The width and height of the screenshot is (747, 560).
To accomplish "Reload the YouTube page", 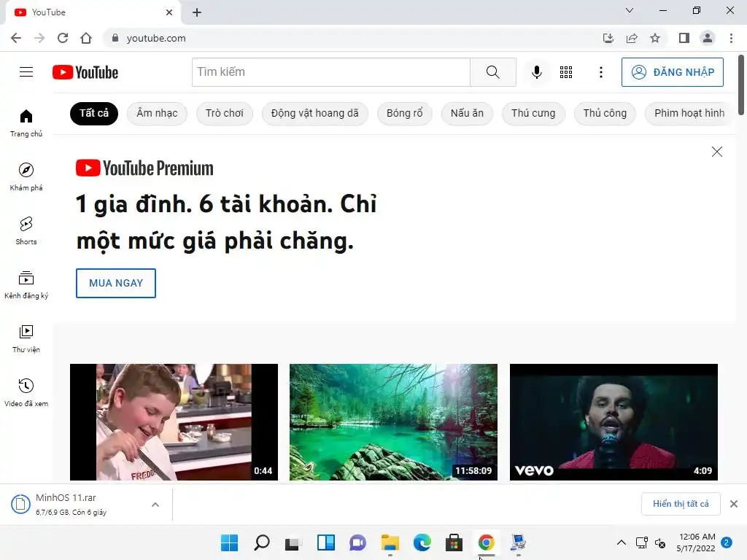I will click(63, 38).
